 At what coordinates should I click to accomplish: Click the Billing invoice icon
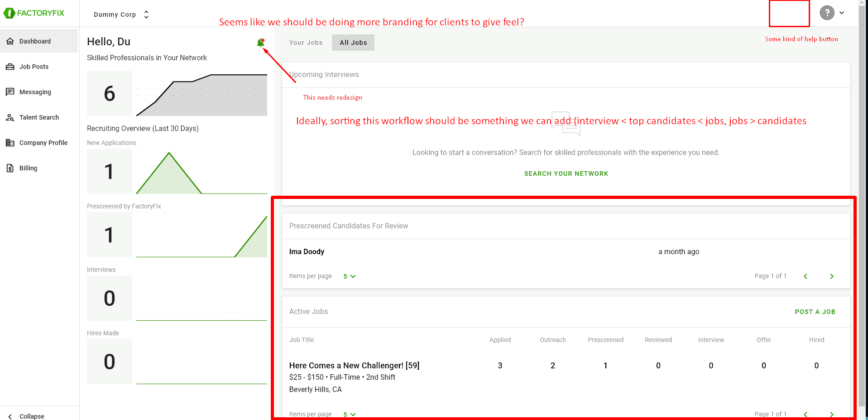(10, 168)
